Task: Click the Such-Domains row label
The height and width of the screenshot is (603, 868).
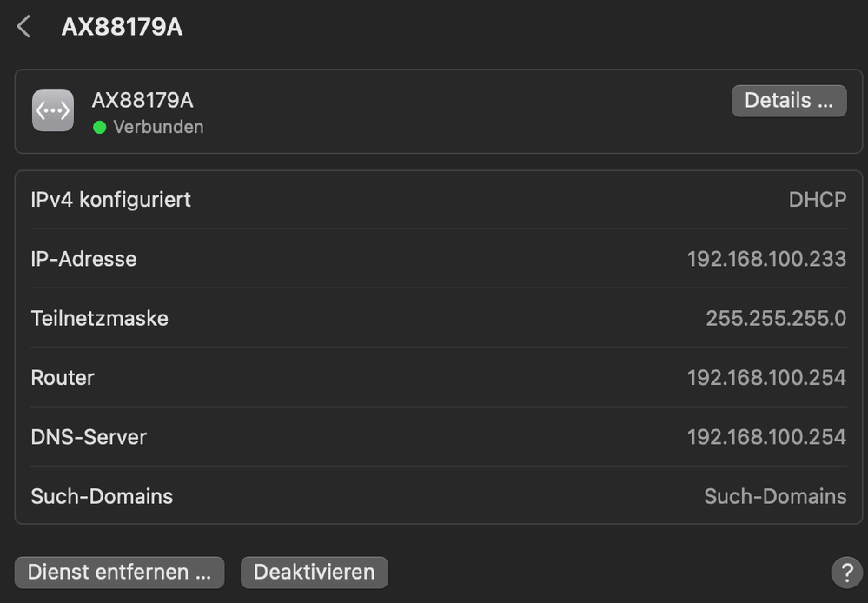Action: coord(102,496)
